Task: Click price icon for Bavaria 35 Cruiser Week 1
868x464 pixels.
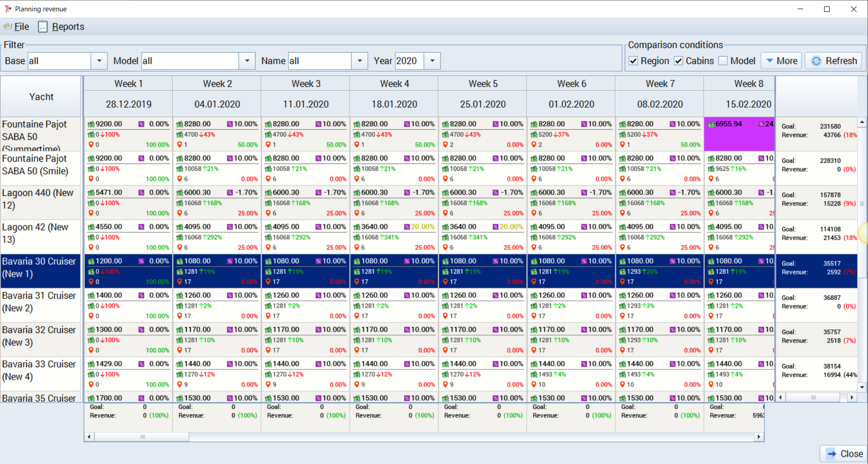Action: [91, 398]
